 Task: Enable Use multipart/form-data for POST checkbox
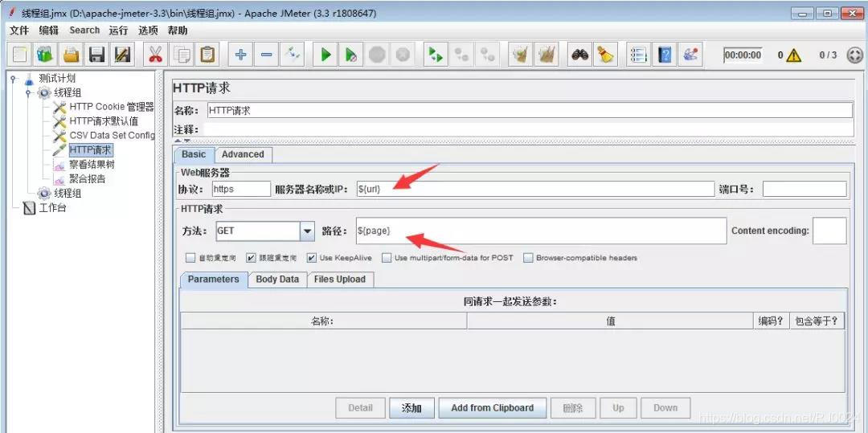pos(387,258)
